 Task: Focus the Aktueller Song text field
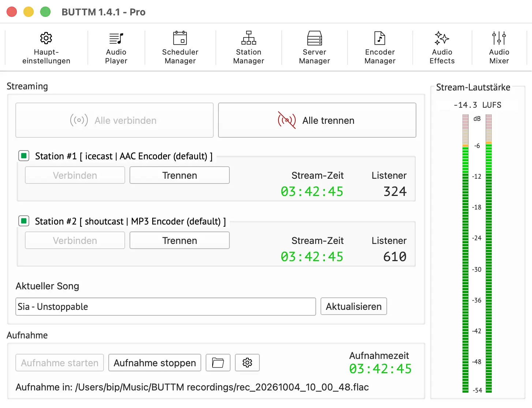point(166,307)
